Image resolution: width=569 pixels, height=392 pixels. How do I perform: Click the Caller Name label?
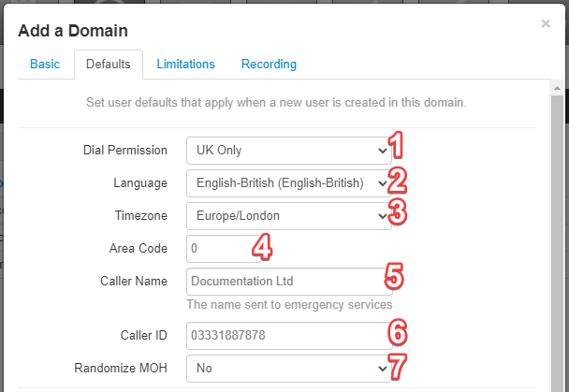click(x=134, y=281)
